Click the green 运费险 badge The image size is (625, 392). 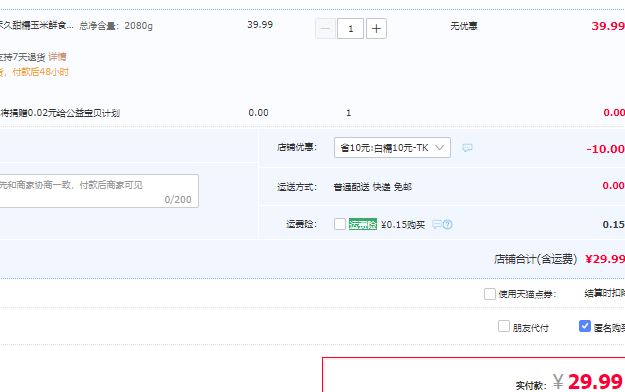coord(363,225)
